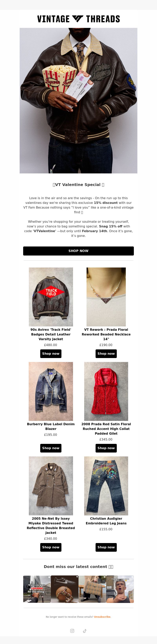
Task: Open the Prada beaded necklace image
Action: pos(106,297)
